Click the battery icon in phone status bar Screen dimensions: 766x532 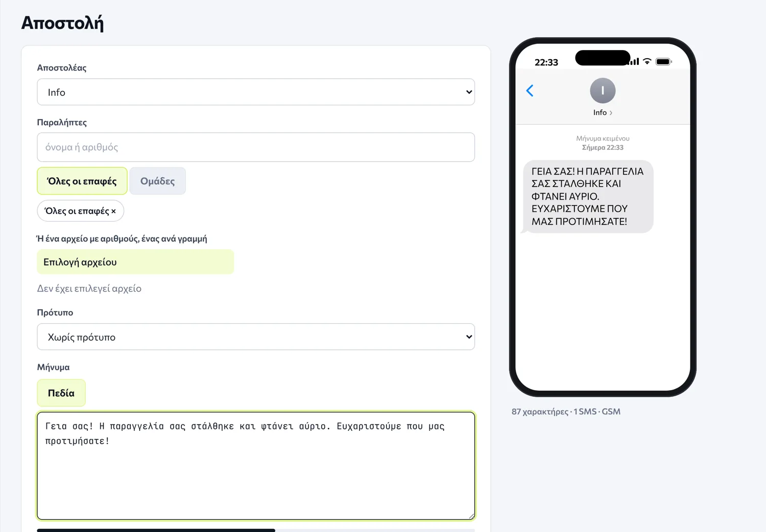[663, 62]
